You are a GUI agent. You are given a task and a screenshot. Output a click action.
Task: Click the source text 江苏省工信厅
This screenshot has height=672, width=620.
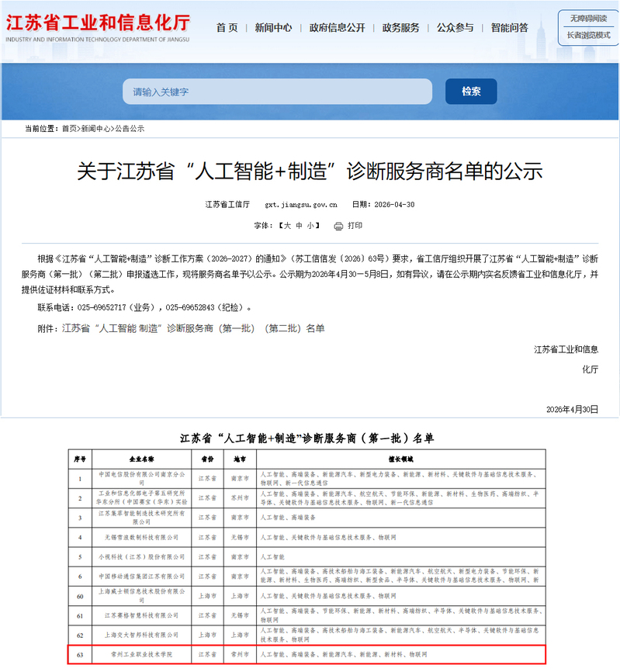point(227,205)
